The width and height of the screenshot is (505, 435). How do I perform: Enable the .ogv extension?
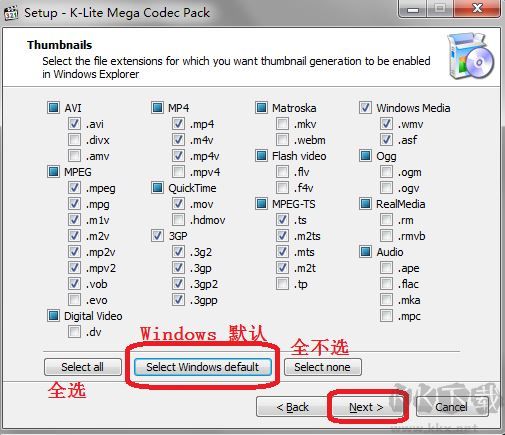[386, 188]
